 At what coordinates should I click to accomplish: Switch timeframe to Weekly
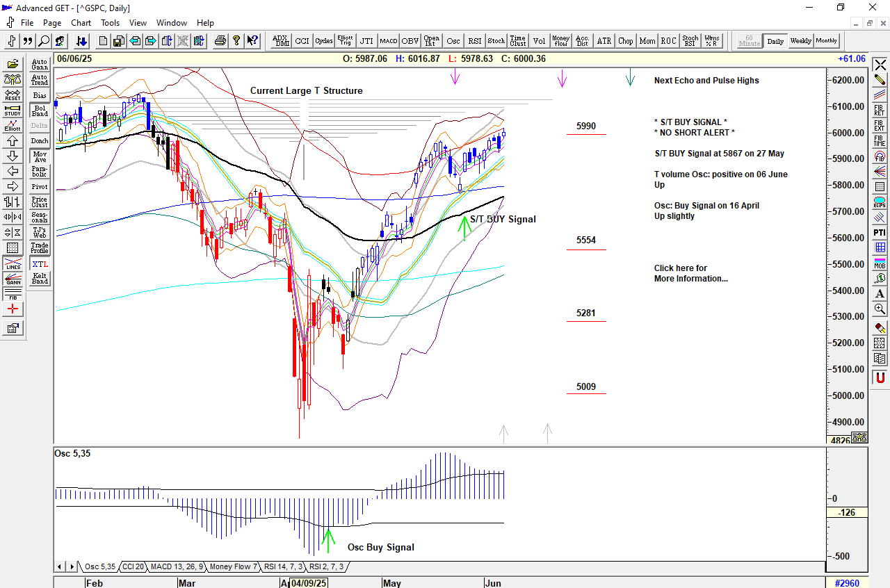[800, 41]
